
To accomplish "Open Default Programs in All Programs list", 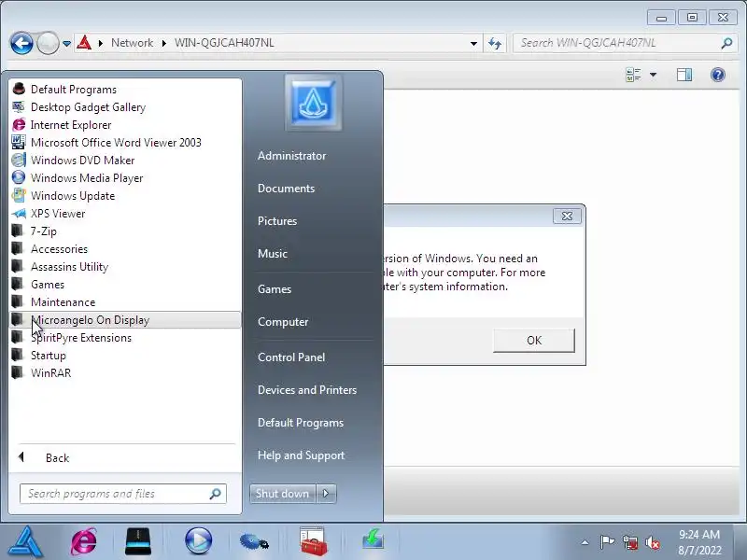I will 125,90.
